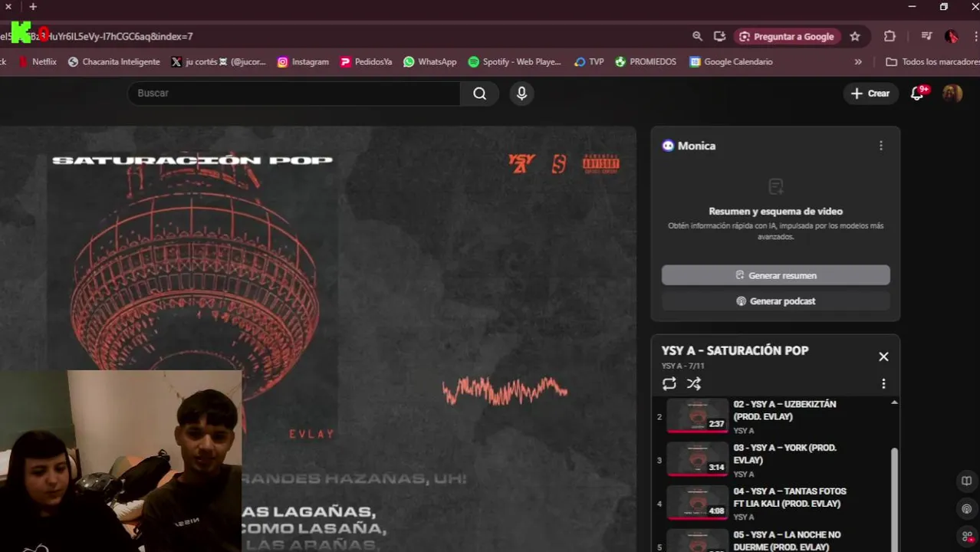Image resolution: width=980 pixels, height=552 pixels.
Task: Click Generar resumen button
Action: (776, 275)
